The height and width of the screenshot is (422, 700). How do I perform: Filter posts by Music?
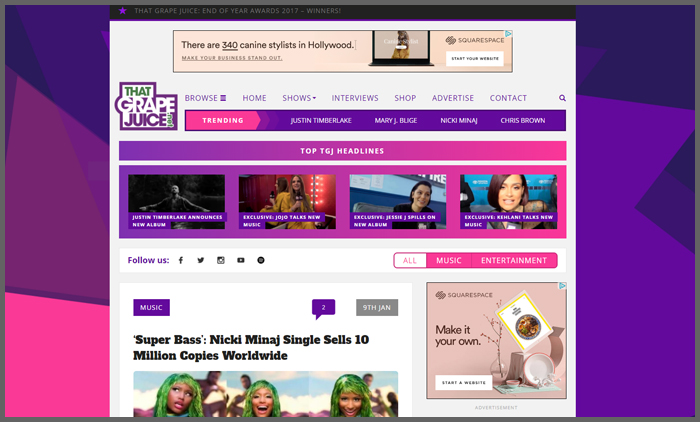pos(449,260)
